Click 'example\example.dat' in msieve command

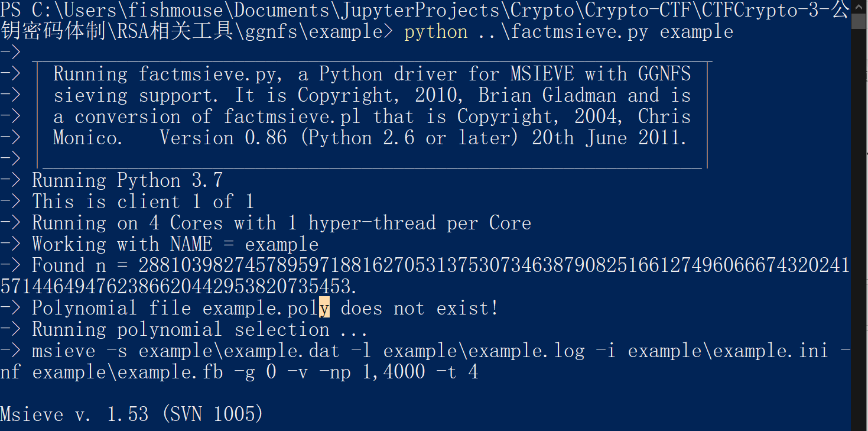(239, 351)
